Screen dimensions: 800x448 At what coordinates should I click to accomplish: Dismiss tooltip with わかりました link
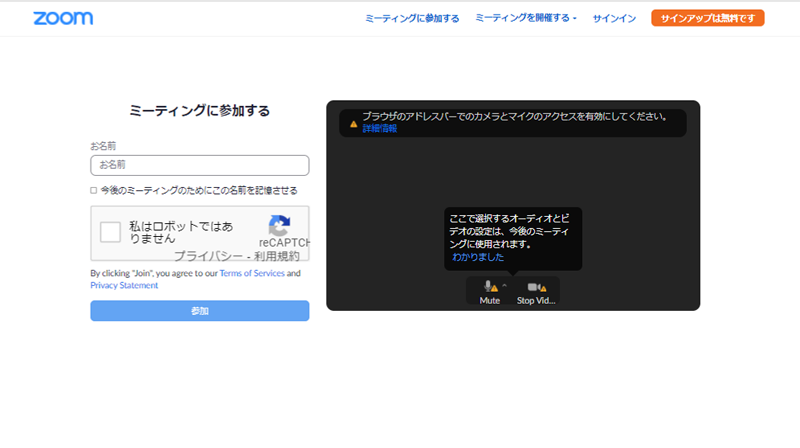point(477,257)
